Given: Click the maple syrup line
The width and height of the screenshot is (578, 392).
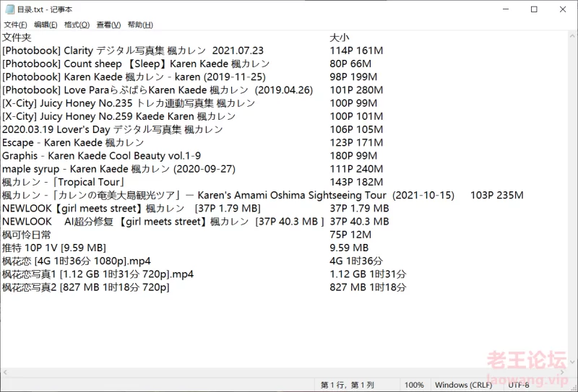Looking at the screenshot, I should (x=118, y=169).
